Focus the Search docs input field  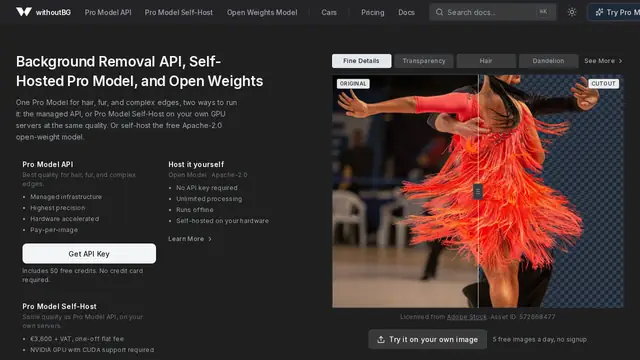coord(493,12)
